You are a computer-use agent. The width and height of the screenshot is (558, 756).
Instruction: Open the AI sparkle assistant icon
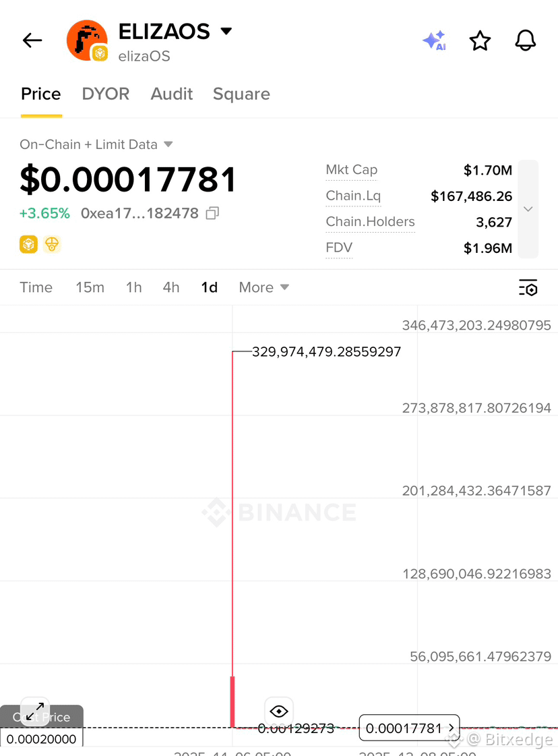tap(435, 40)
